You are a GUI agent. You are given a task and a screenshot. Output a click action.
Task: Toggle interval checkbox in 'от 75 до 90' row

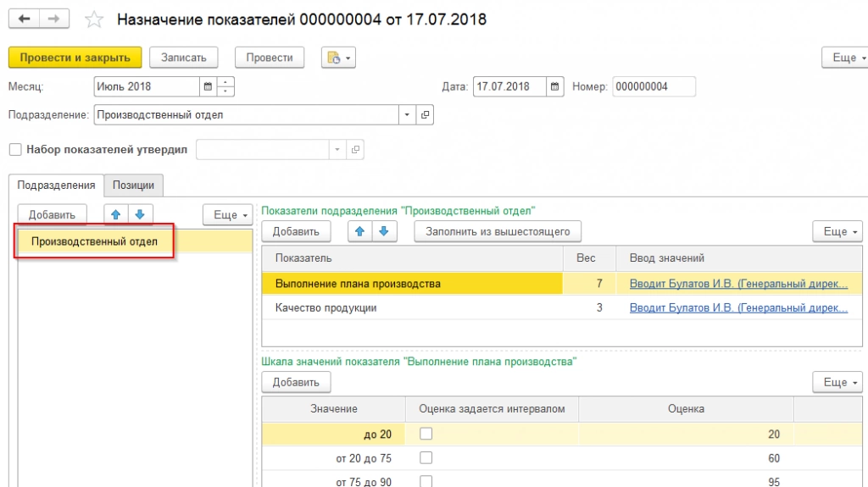426,481
